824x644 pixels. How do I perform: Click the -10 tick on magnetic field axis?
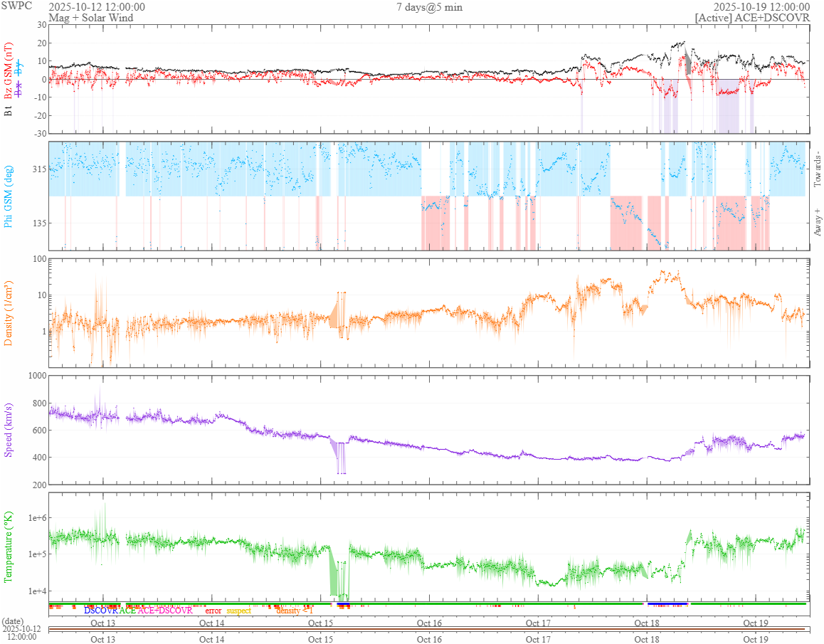click(41, 97)
